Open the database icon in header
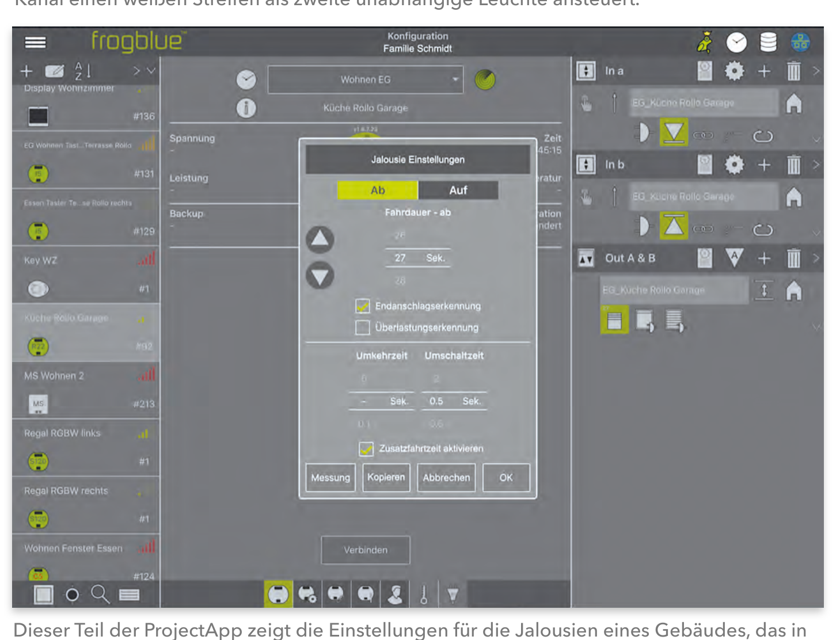 tap(768, 42)
